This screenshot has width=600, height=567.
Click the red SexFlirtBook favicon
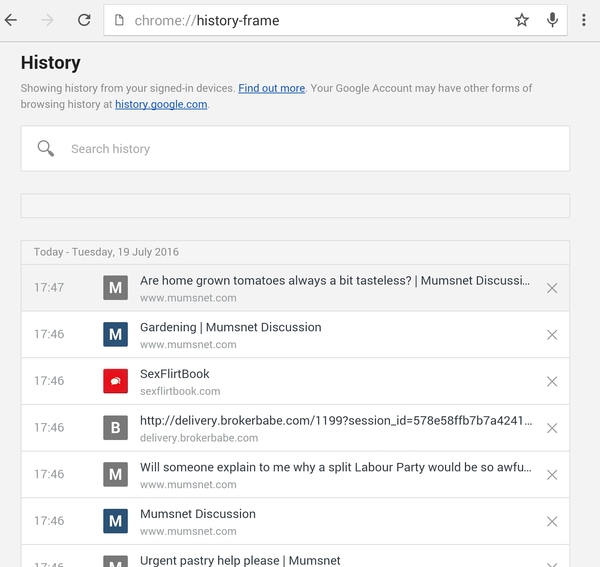click(116, 381)
